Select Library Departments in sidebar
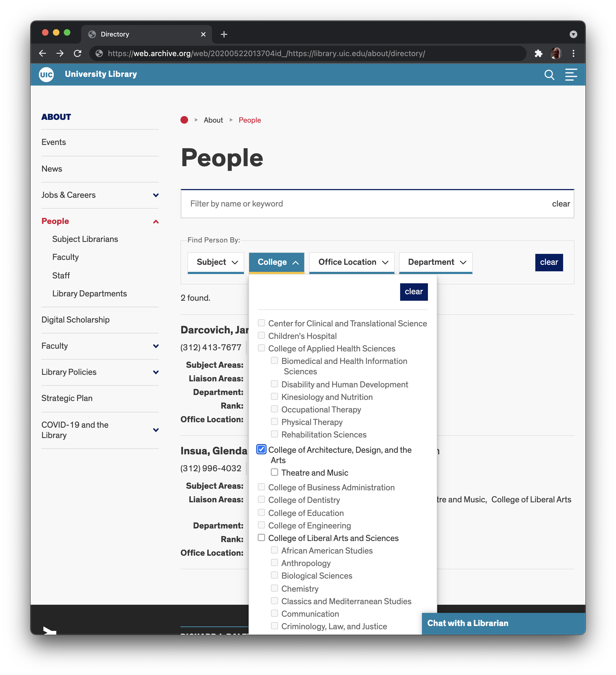This screenshot has width=616, height=675. click(89, 294)
